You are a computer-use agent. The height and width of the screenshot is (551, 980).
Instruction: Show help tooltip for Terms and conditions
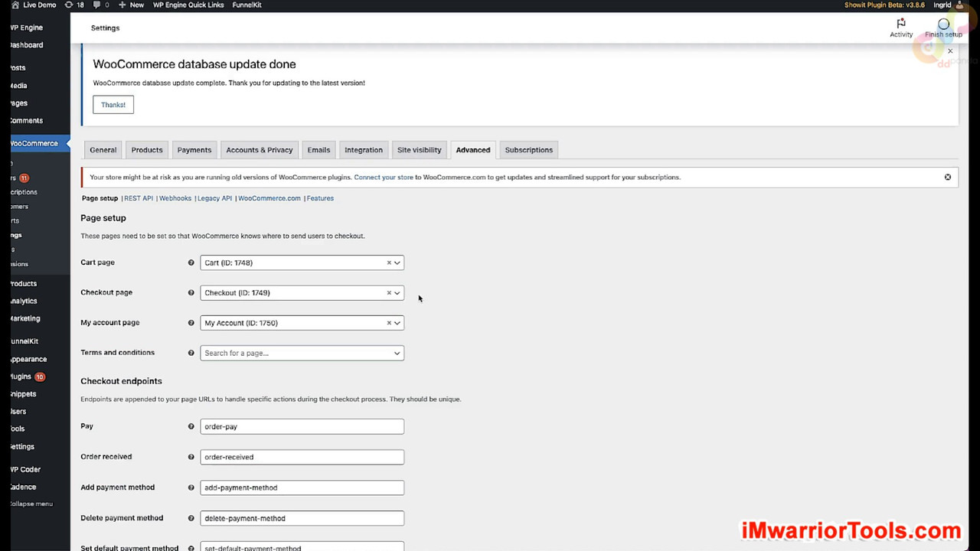[x=191, y=353]
